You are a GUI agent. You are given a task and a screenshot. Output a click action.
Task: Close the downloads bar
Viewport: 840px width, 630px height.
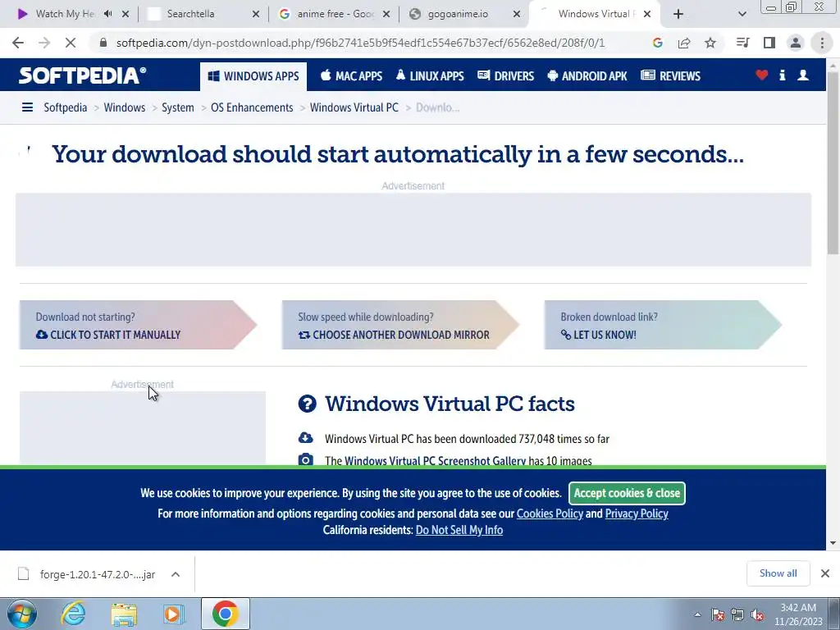(x=825, y=573)
